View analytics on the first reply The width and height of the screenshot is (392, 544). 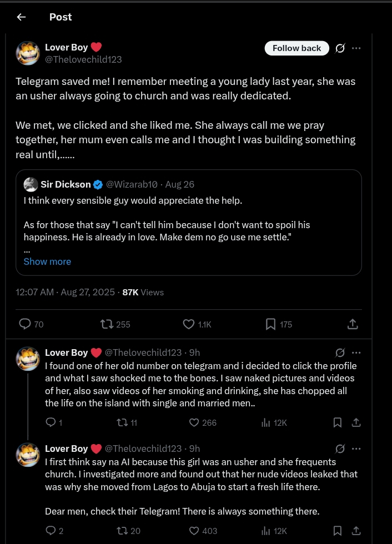pos(265,422)
